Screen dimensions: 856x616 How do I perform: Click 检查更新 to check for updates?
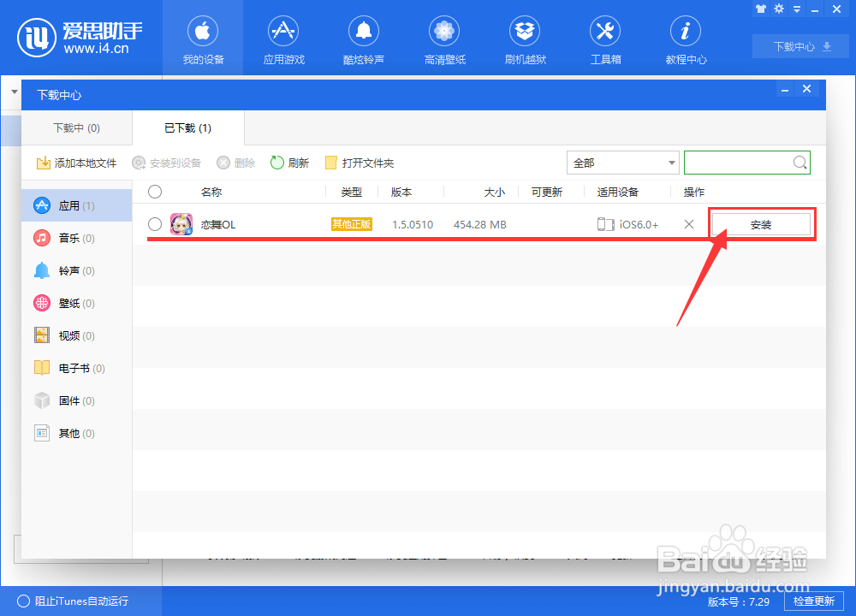coord(814,601)
